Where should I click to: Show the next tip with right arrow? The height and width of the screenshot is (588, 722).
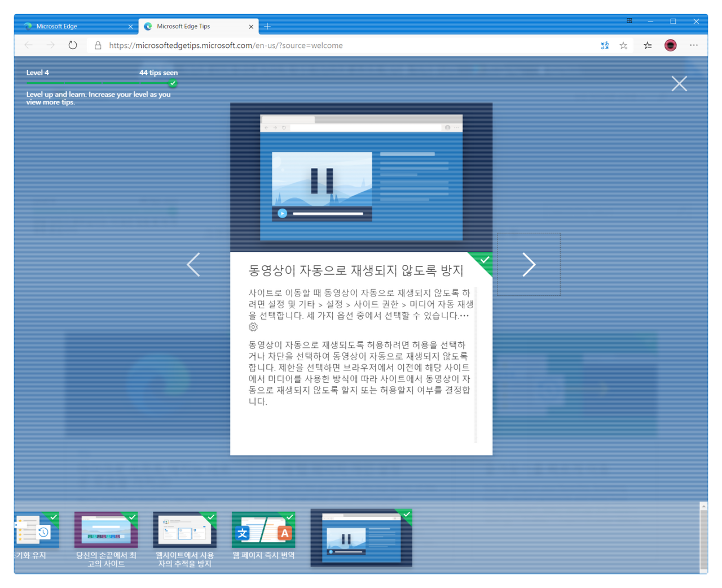tap(529, 264)
